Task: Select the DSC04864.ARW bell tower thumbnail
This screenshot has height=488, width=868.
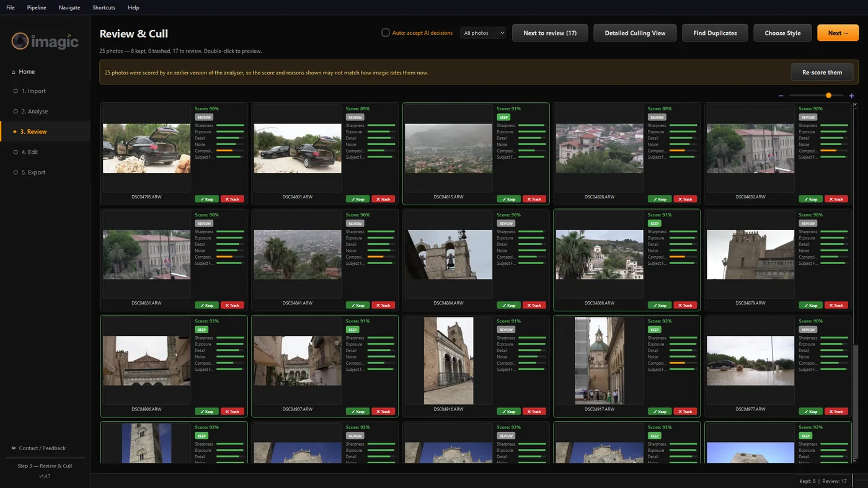Action: (x=449, y=254)
